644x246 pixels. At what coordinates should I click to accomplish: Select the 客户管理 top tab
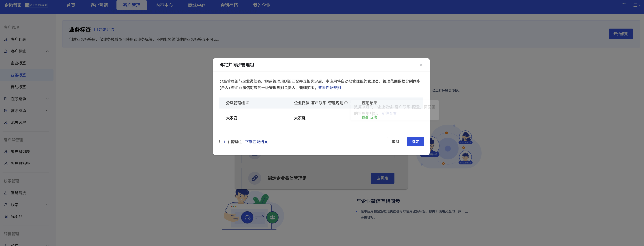click(132, 5)
